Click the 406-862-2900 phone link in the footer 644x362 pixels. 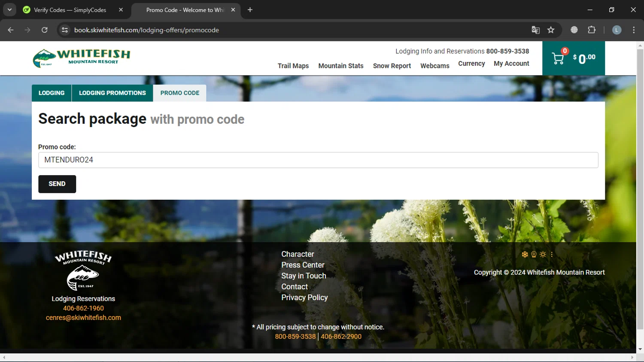click(x=341, y=337)
